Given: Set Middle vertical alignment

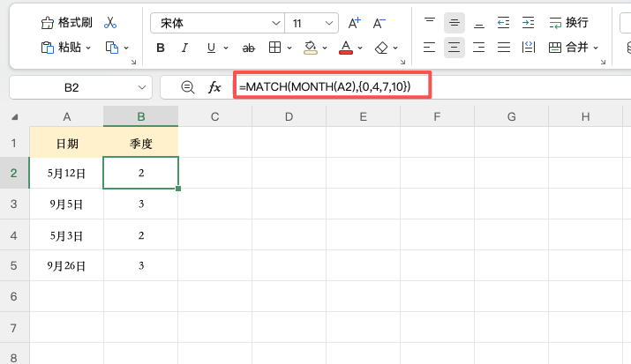Looking at the screenshot, I should click(x=454, y=23).
